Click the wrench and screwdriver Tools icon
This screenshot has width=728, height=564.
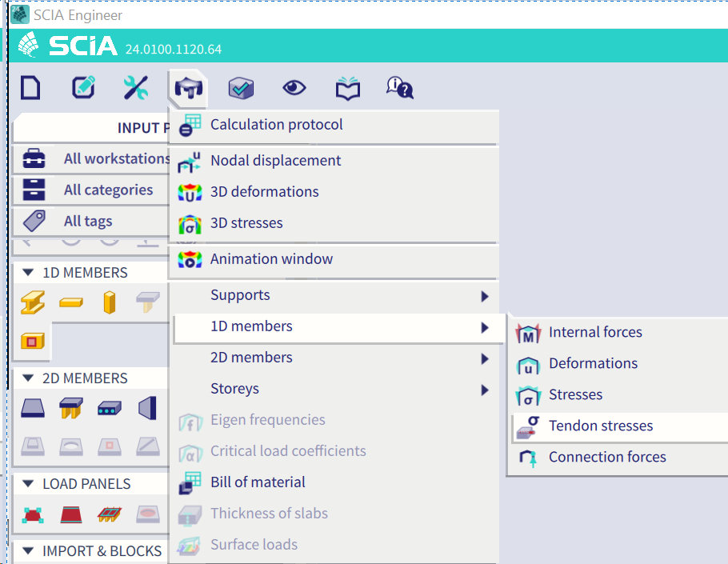pos(135,87)
